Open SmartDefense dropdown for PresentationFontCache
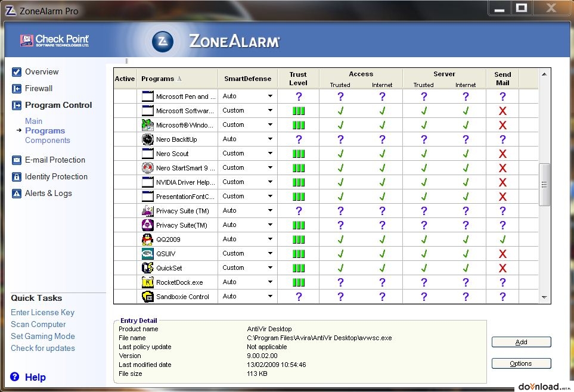 click(270, 196)
